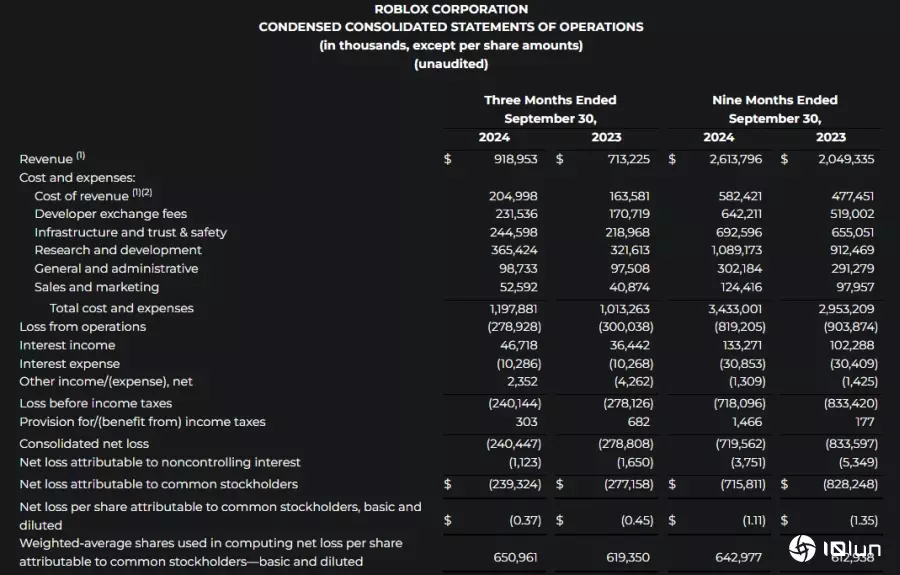The width and height of the screenshot is (900, 575).
Task: Click per-share loss value (0.37)
Action: (x=525, y=520)
